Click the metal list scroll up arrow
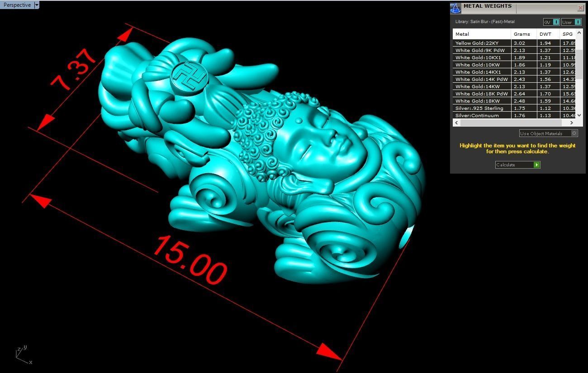 579,33
